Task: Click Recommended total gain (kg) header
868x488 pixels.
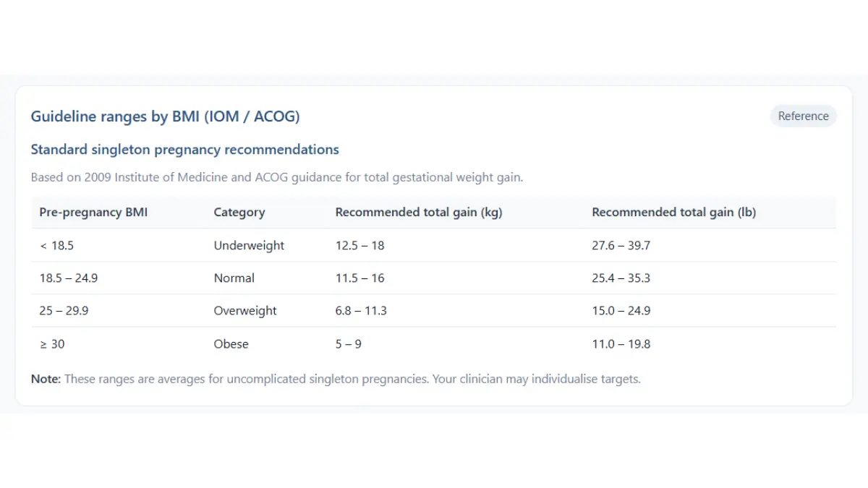Action: point(419,213)
